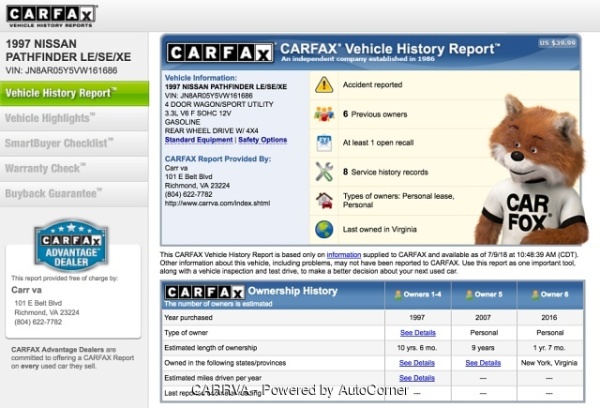Click the Service history wrench icon
600x408 pixels.
324,171
